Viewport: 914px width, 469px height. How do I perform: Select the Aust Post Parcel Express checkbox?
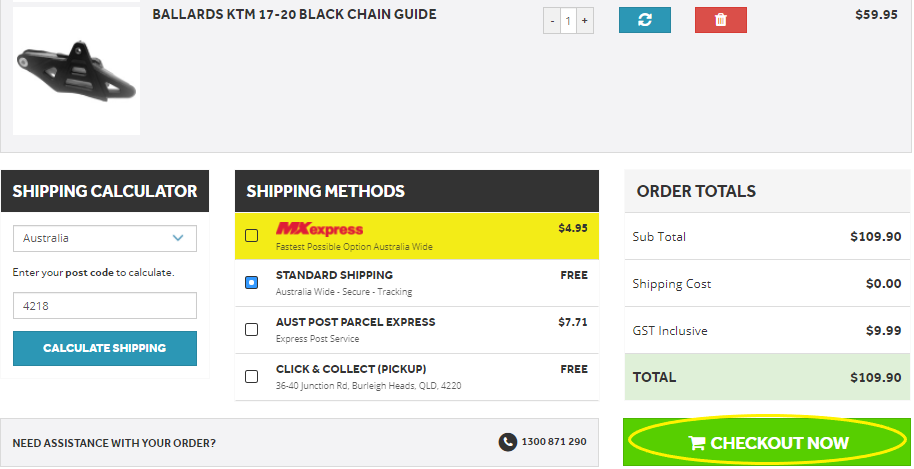point(251,330)
